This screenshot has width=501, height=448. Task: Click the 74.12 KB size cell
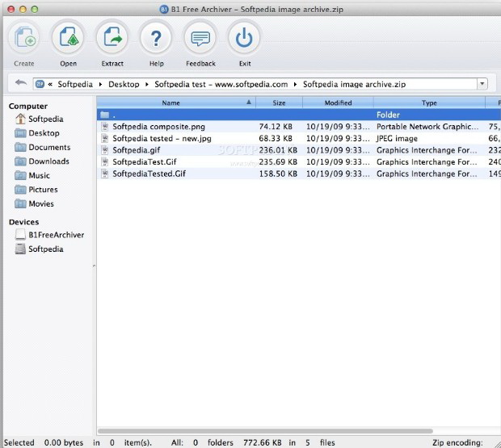coord(276,127)
